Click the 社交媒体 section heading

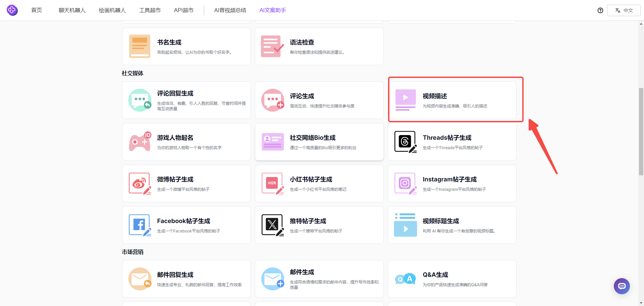[133, 73]
